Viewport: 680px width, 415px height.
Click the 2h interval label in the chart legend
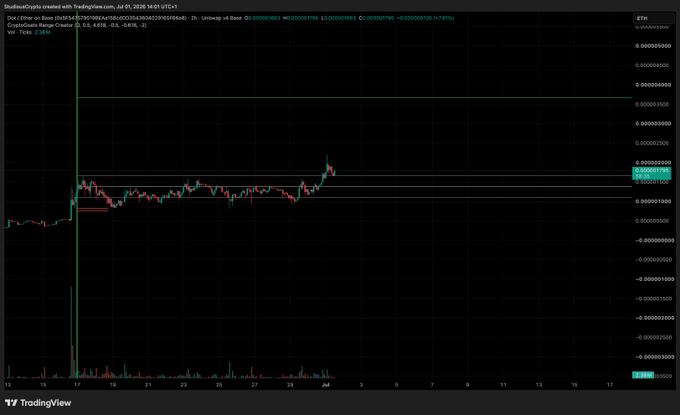194,18
